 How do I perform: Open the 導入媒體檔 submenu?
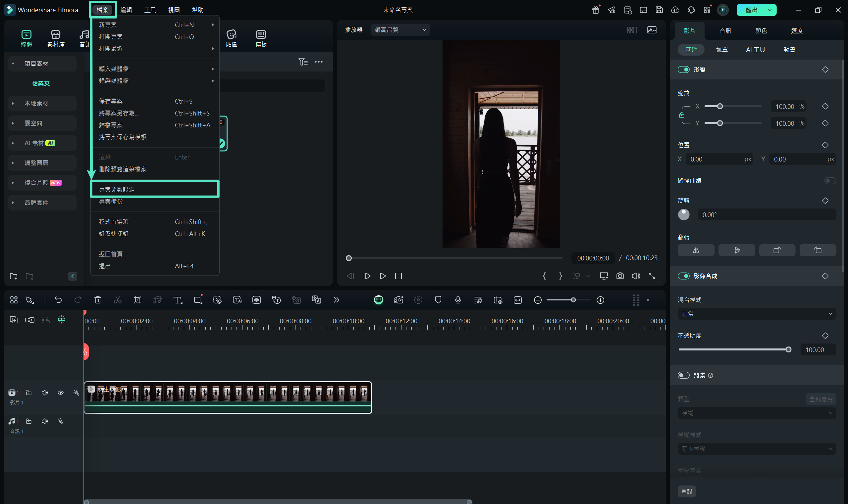[x=155, y=69]
